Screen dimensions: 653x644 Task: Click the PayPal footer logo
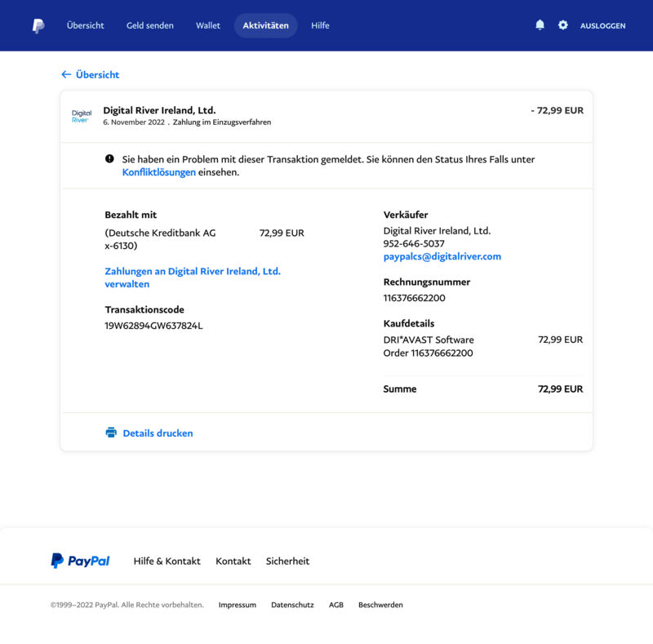tap(80, 561)
